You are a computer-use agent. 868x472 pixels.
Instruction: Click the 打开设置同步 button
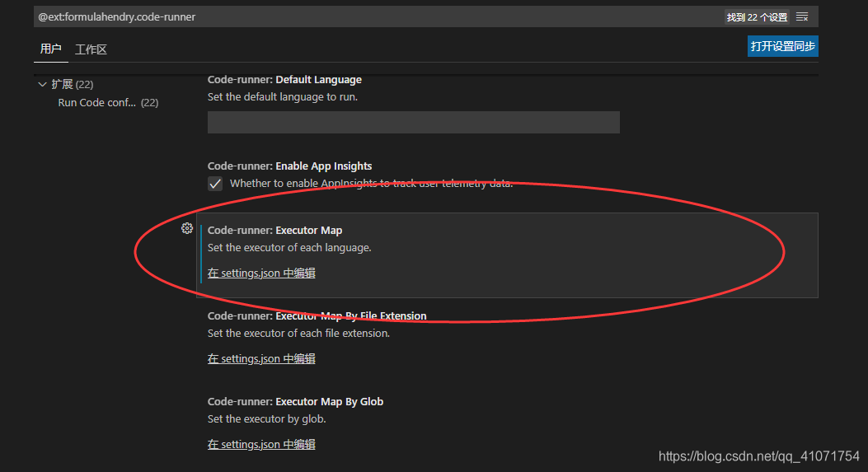(783, 46)
